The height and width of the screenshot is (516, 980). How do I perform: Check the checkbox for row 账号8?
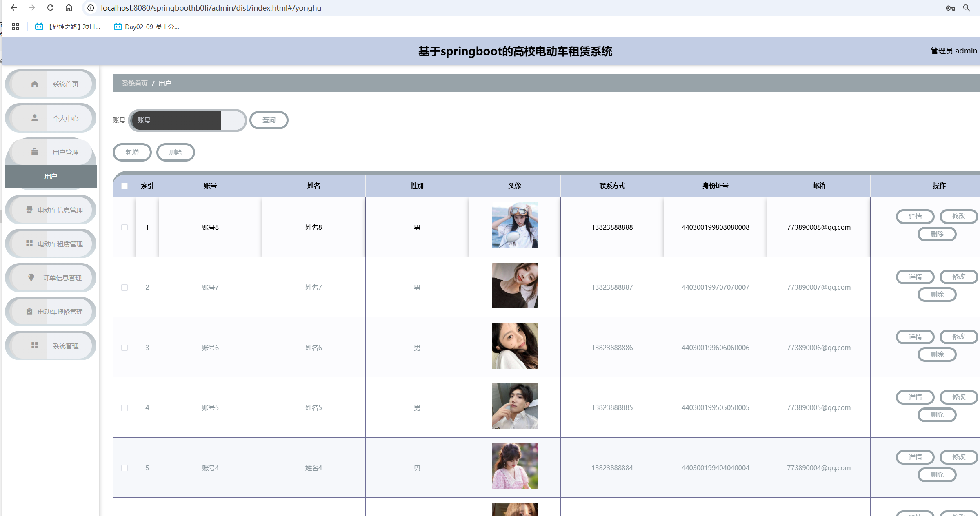[x=124, y=228]
